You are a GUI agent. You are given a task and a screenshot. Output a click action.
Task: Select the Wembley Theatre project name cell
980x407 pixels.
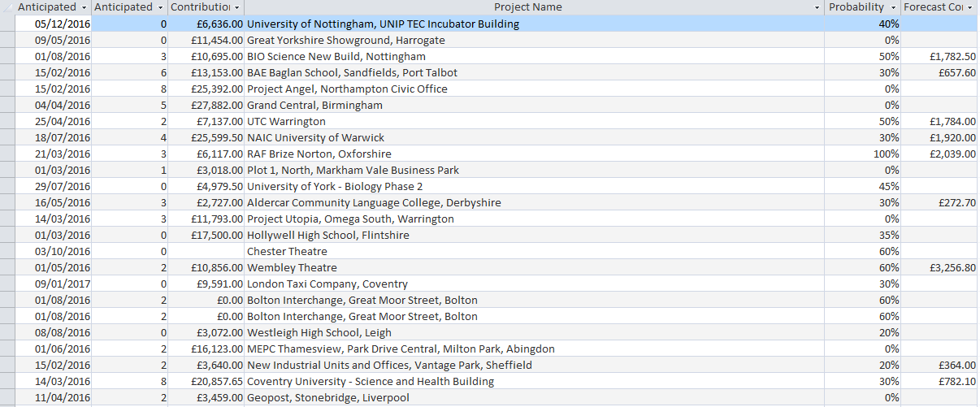click(x=535, y=267)
